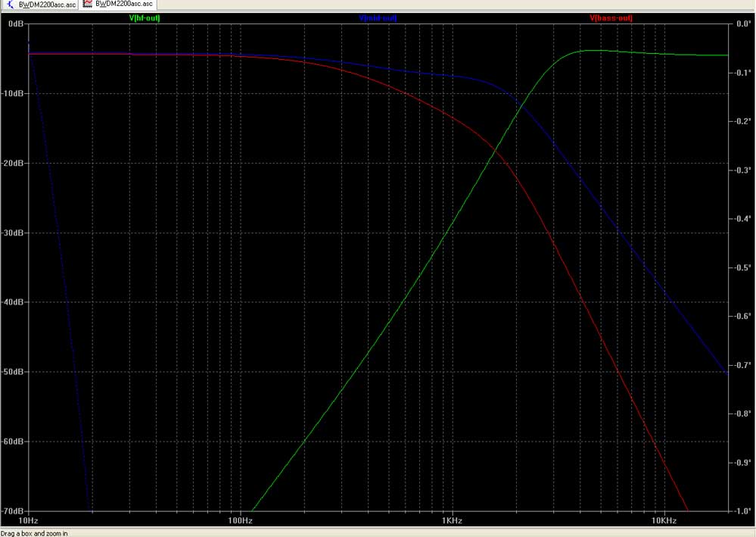This screenshot has width=756, height=537.
Task: Select the red V(bass-out) trace label
Action: point(611,18)
